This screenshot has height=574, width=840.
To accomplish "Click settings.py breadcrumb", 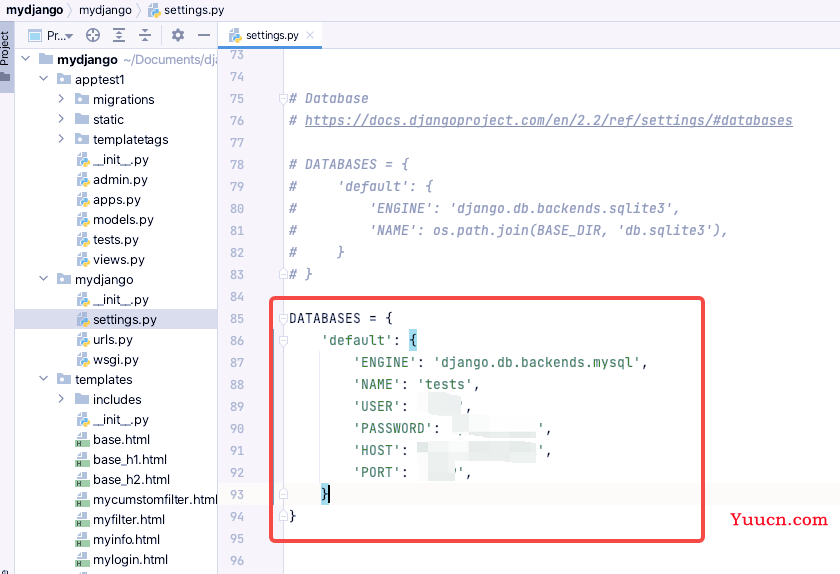I will 186,10.
